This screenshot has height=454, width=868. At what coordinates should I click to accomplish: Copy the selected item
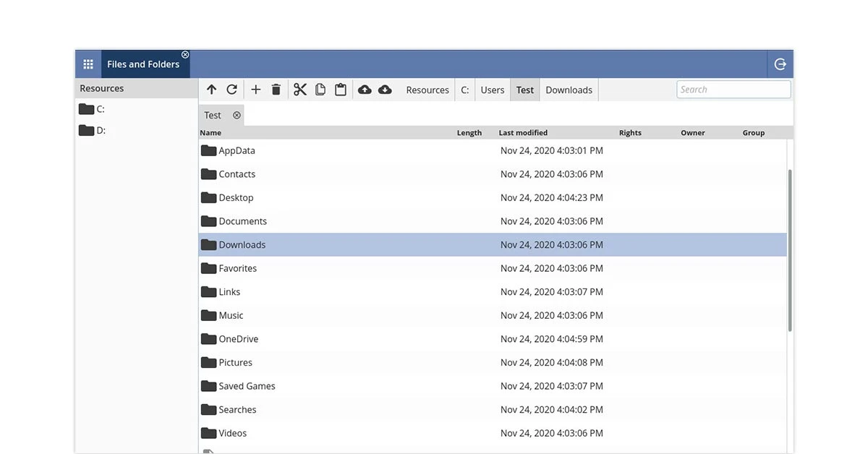(320, 89)
